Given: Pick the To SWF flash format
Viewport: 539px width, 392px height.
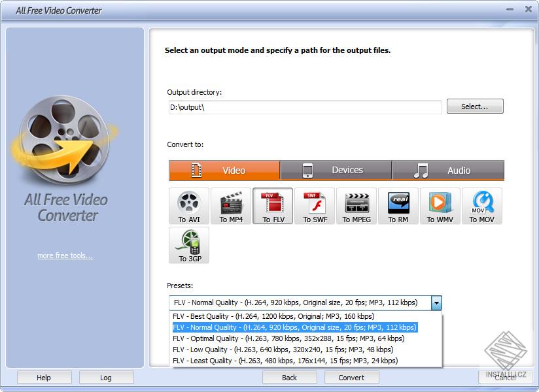Looking at the screenshot, I should pos(314,206).
